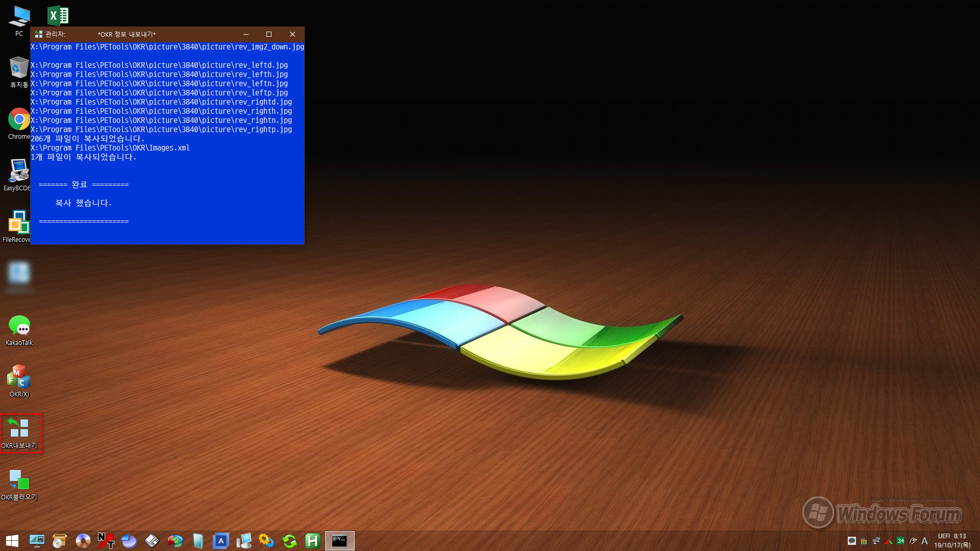980x551 pixels.
Task: Click the network monitor taskbar icon
Action: (37, 541)
